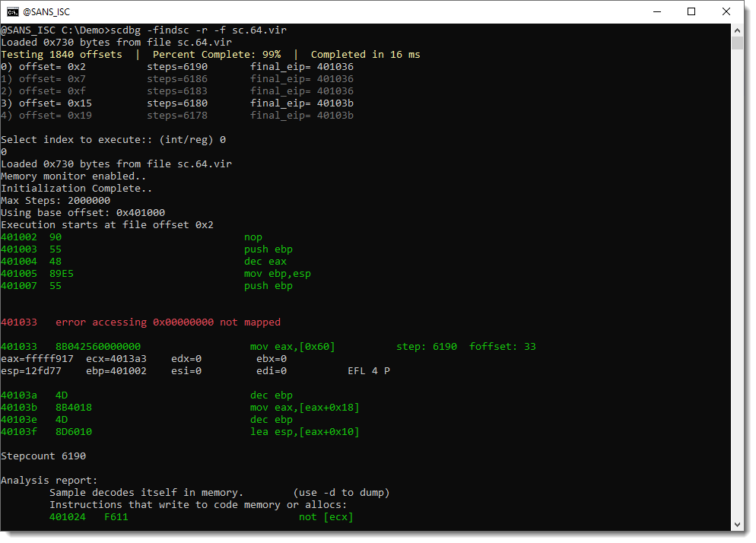Click the 'Analysis report:' heading

pyautogui.click(x=49, y=481)
